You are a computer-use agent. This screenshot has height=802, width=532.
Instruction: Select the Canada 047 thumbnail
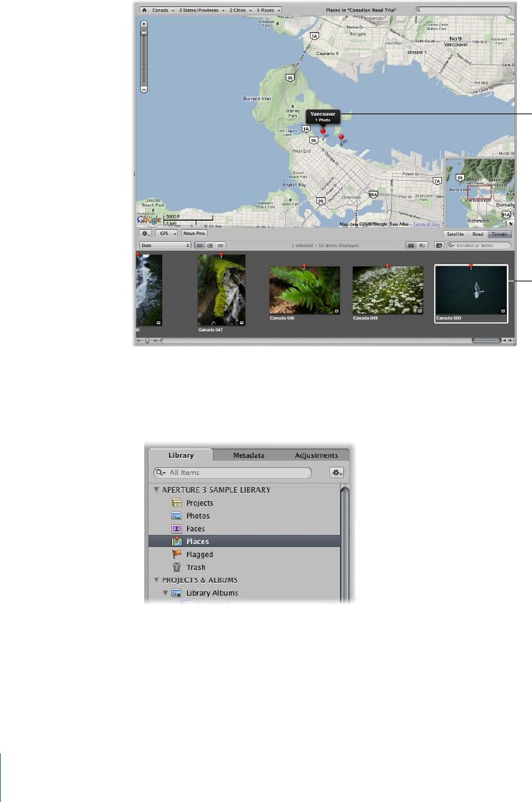point(221,290)
